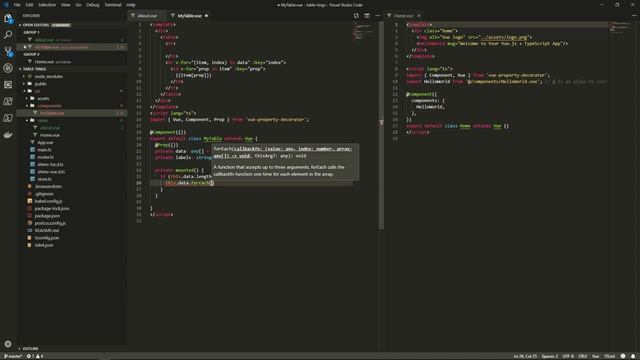
Task: Open the Source Control view icon
Action: point(8,51)
